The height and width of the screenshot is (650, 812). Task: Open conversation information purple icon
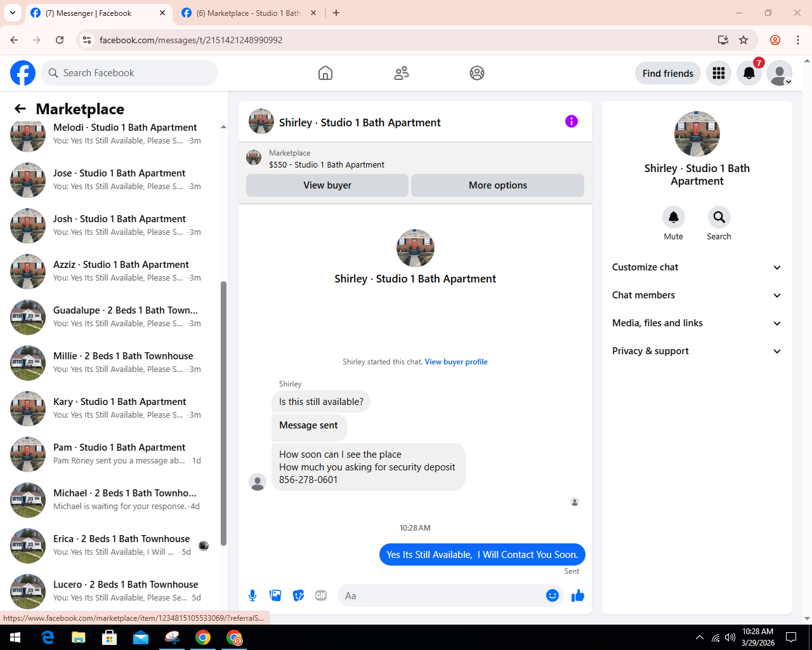pyautogui.click(x=572, y=121)
